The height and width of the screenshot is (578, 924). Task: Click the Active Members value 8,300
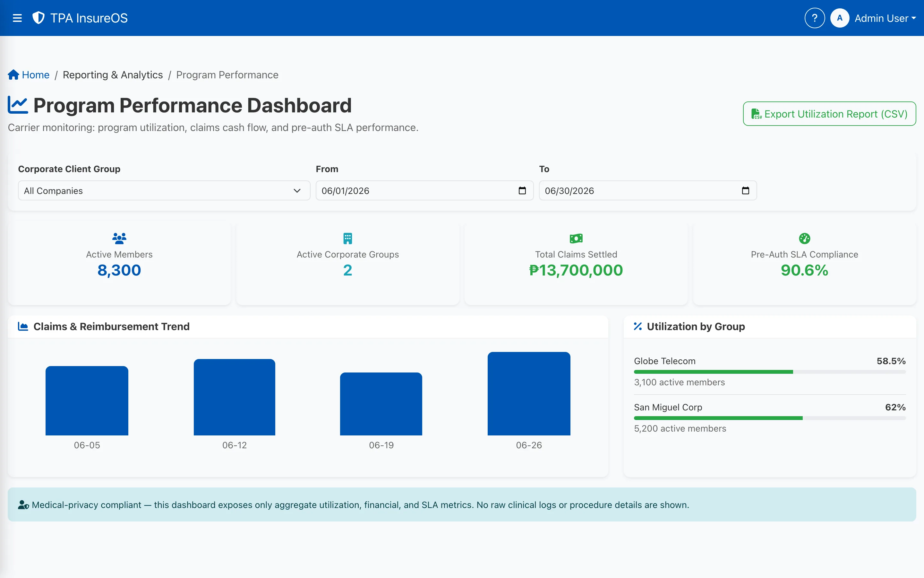pos(119,270)
